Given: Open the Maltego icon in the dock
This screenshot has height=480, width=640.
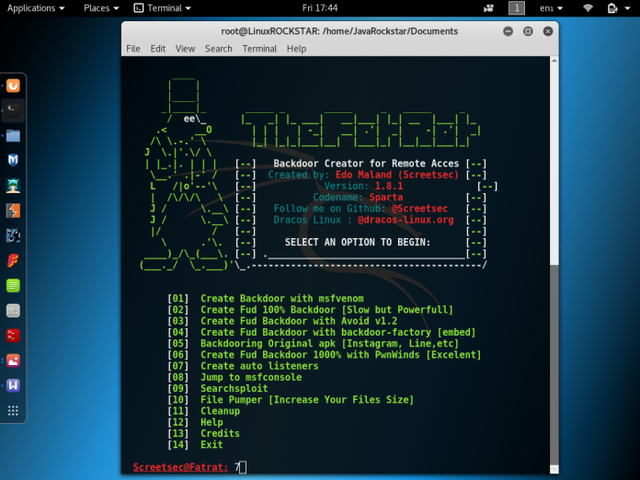Looking at the screenshot, I should (13, 236).
